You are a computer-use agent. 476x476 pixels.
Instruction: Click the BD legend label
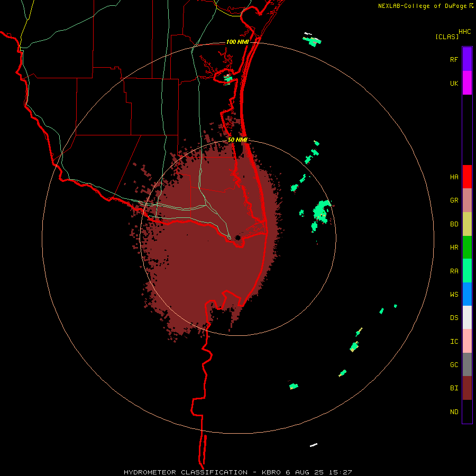point(454,224)
